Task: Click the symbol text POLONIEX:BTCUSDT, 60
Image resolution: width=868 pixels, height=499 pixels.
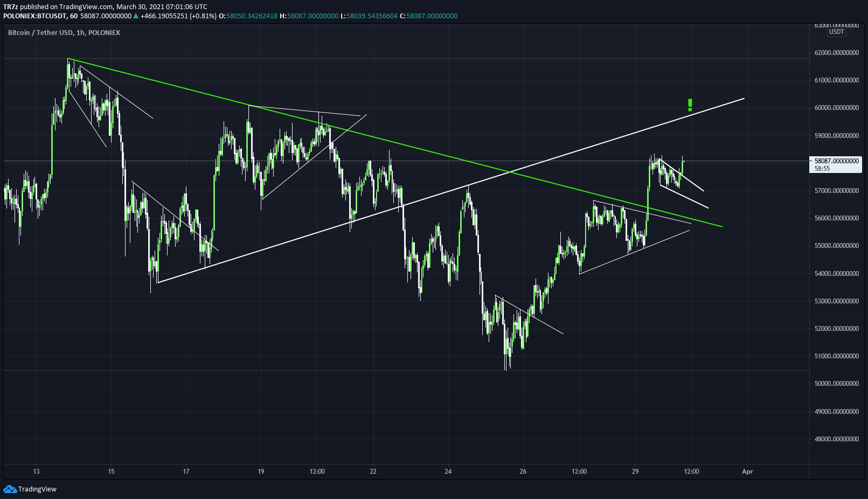Action: click(40, 16)
